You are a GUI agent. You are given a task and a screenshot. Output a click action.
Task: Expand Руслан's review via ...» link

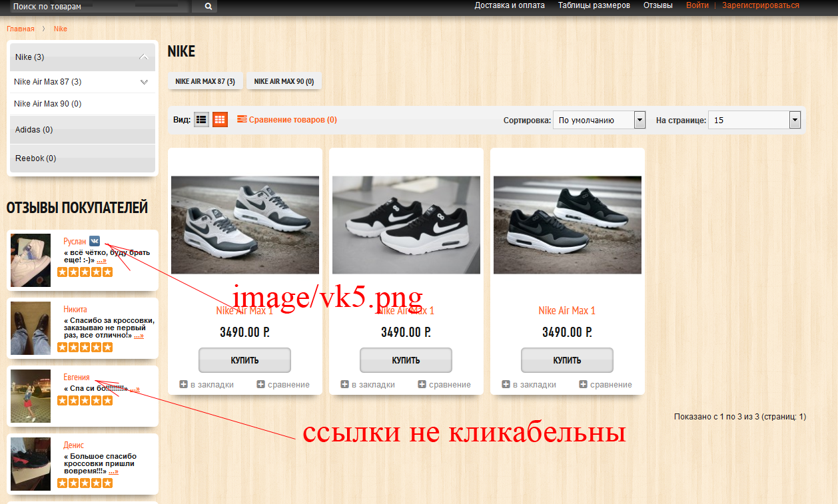(x=101, y=260)
